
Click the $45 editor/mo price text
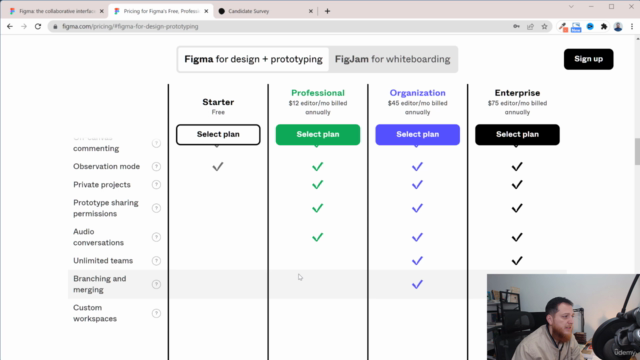coord(418,108)
